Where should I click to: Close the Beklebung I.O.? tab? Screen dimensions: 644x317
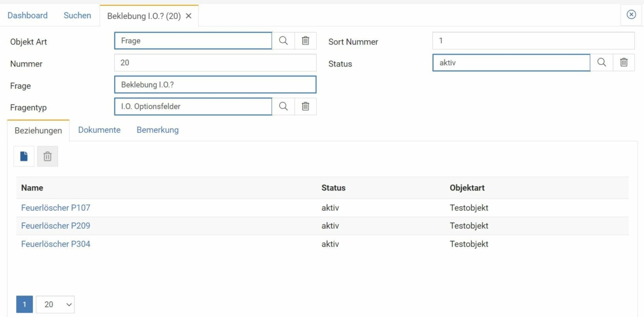pyautogui.click(x=189, y=16)
